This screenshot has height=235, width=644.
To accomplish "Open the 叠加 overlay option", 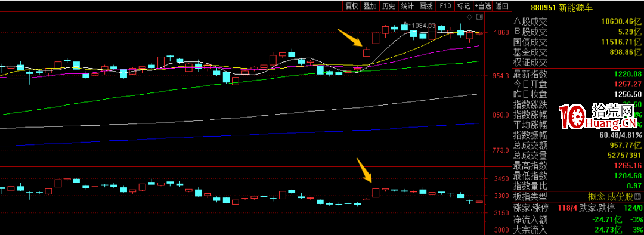I will pos(370,6).
